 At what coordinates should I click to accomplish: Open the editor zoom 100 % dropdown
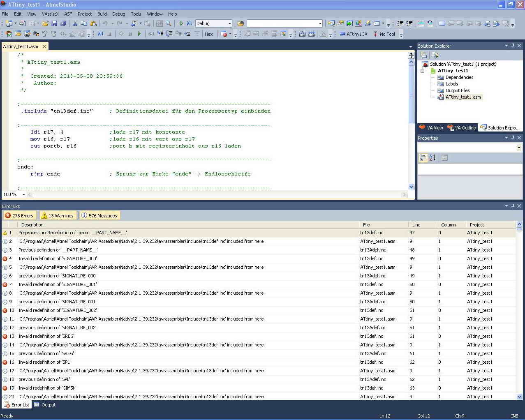click(x=23, y=194)
